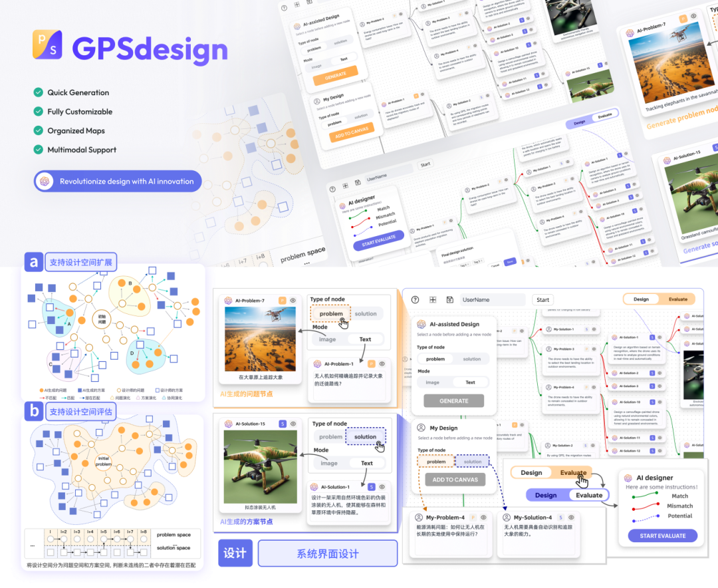Viewport: 718px width, 588px height.
Task: Click the user avatar icon beside upright My Design title
Action: coord(421,428)
